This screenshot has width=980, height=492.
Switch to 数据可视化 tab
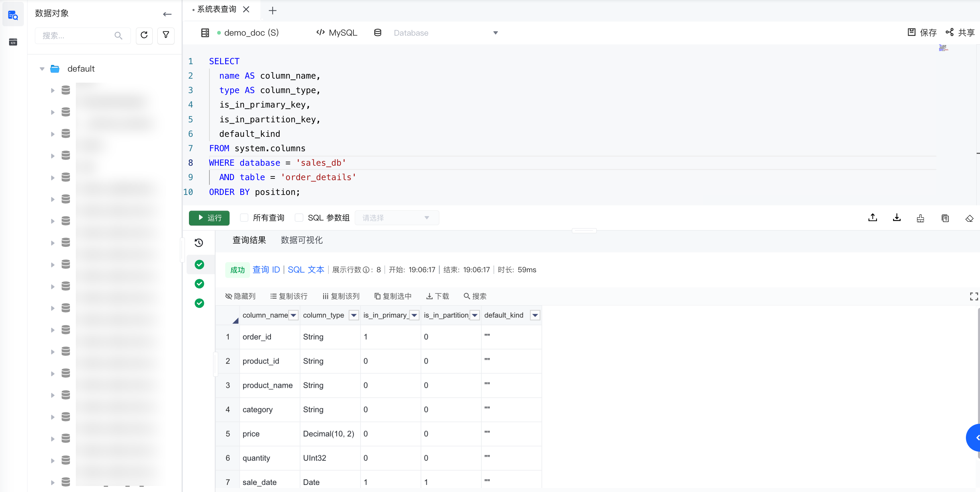[301, 240]
